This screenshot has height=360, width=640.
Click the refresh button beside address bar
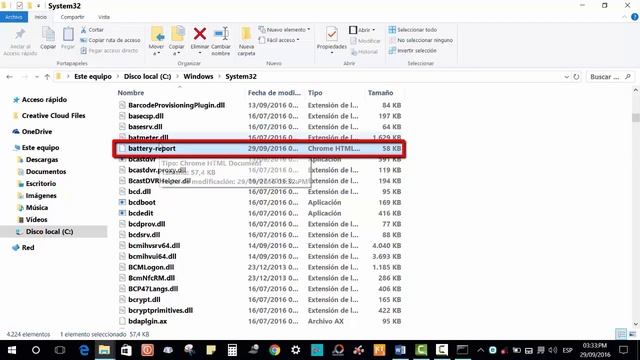pos(576,77)
